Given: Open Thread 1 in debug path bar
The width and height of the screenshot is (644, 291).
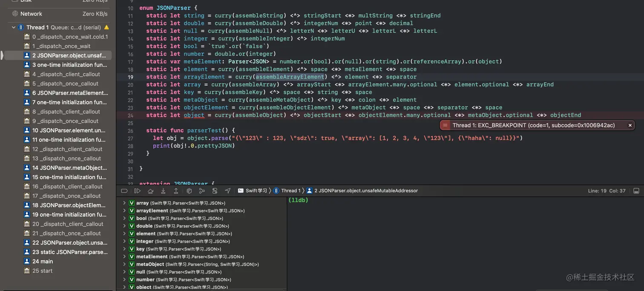Looking at the screenshot, I should pyautogui.click(x=287, y=191).
